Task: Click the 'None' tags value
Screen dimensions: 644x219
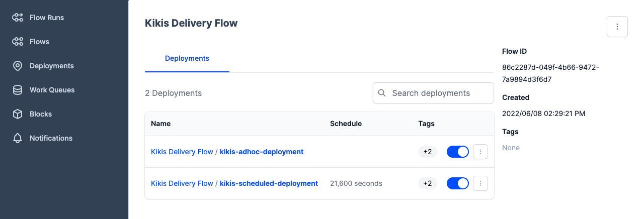Action: [x=511, y=148]
